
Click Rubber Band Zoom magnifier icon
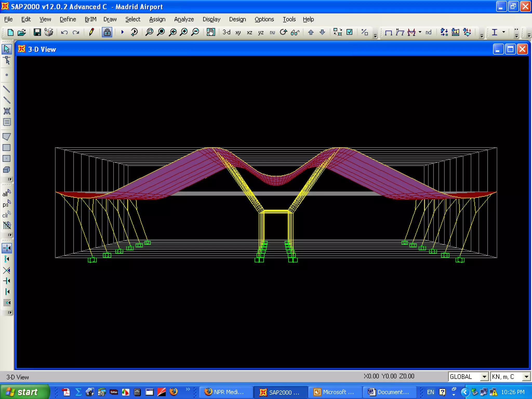click(x=149, y=32)
